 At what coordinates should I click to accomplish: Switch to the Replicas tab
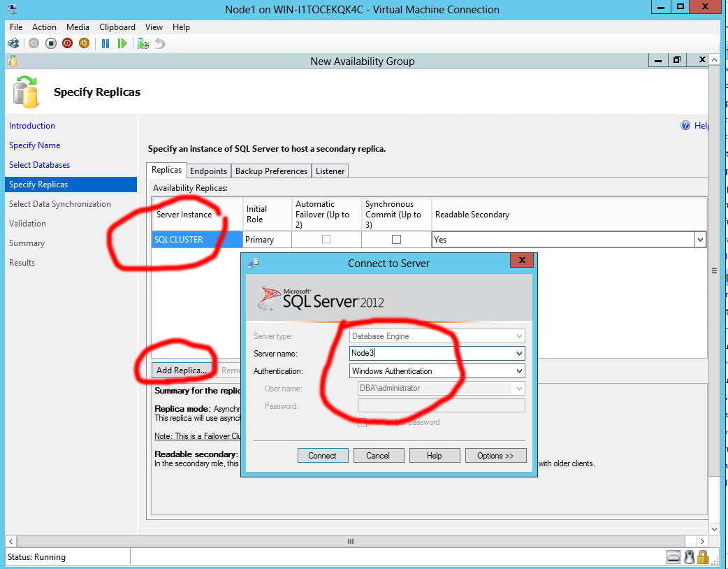(x=167, y=170)
